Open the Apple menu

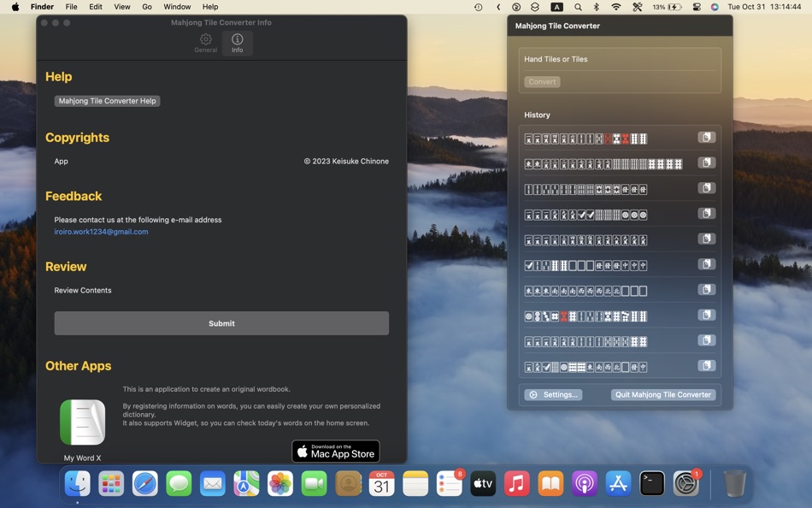point(15,7)
